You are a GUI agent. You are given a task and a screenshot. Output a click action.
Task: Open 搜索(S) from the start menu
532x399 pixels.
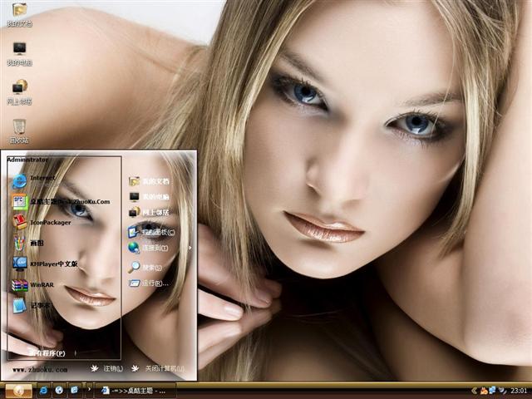pos(150,268)
